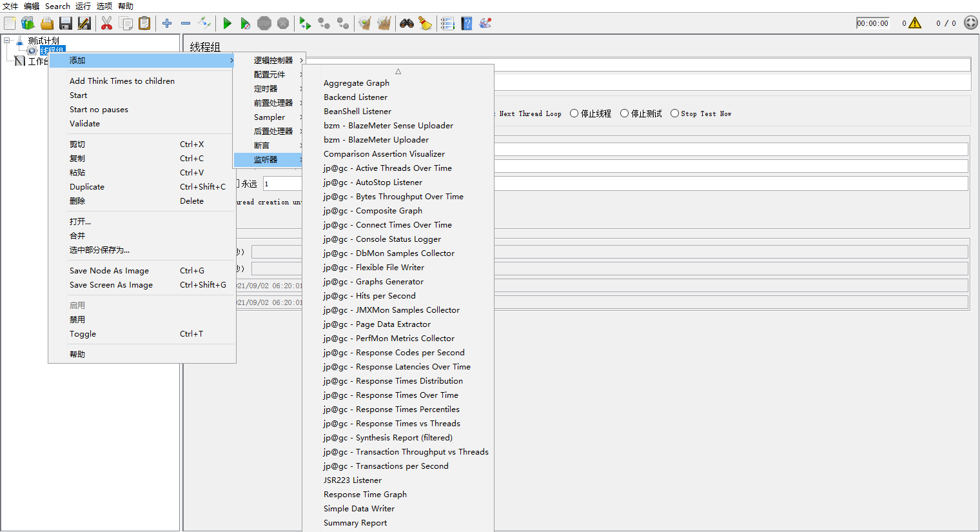Expand the 断言 submenu
Screen dimensions: 980x532
click(269, 145)
